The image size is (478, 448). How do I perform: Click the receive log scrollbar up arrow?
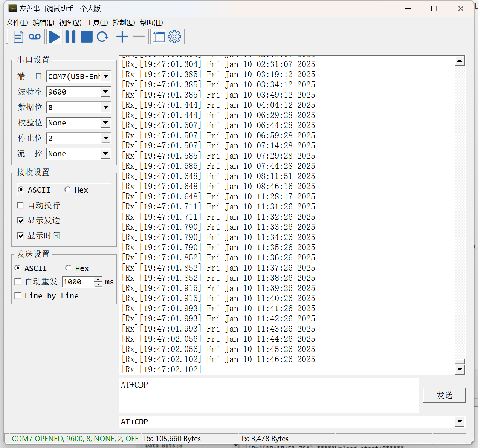[460, 61]
